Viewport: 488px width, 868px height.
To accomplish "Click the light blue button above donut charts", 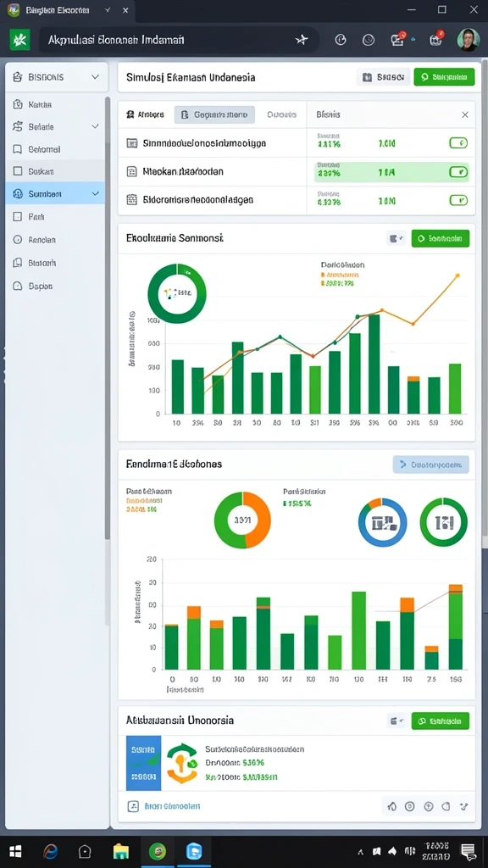I will (x=431, y=465).
